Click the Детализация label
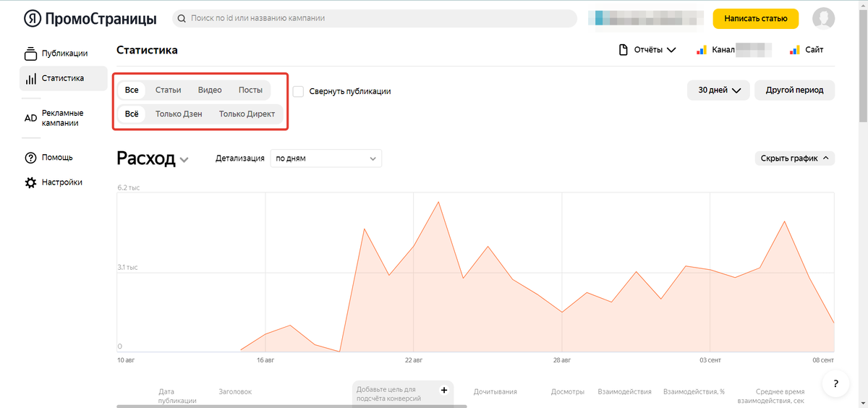 [x=240, y=158]
